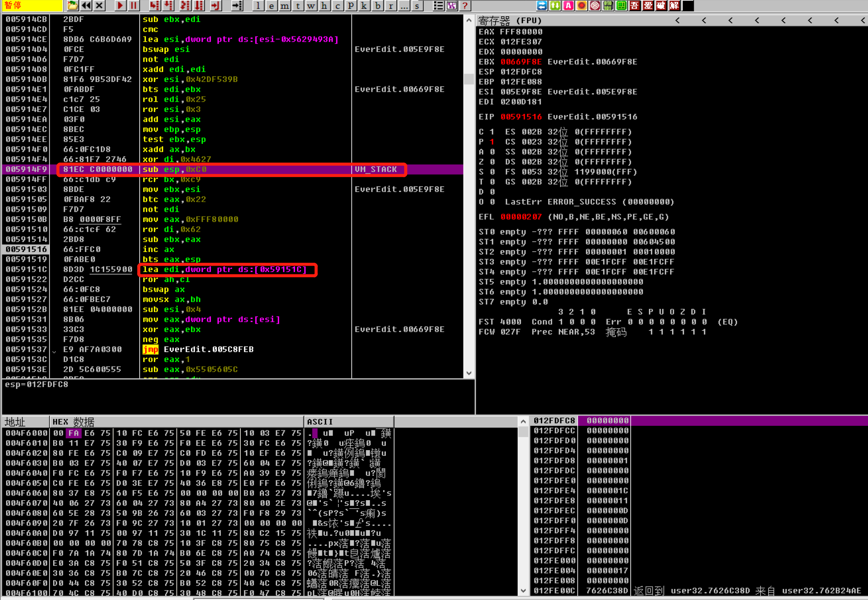868x600 pixels.
Task: Open the References window with the r button
Action: click(391, 5)
